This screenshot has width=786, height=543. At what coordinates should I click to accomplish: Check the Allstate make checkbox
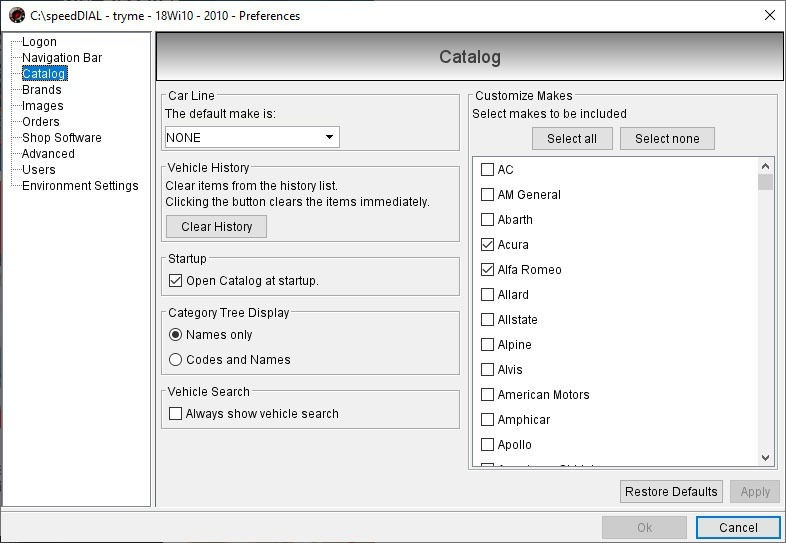487,320
